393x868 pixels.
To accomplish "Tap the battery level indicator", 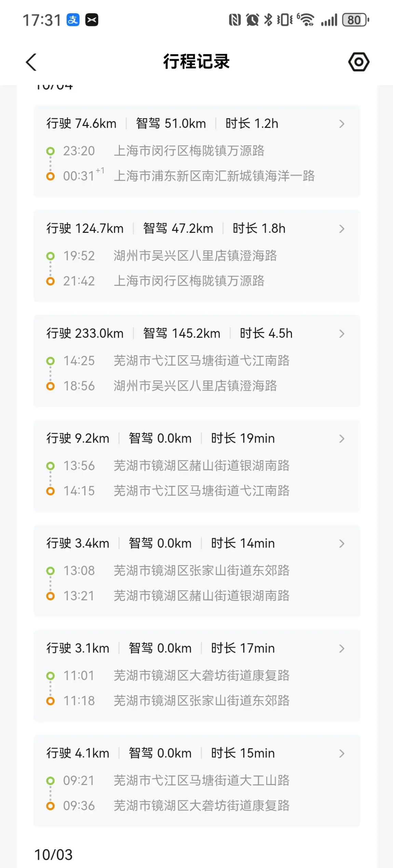I will [x=355, y=20].
